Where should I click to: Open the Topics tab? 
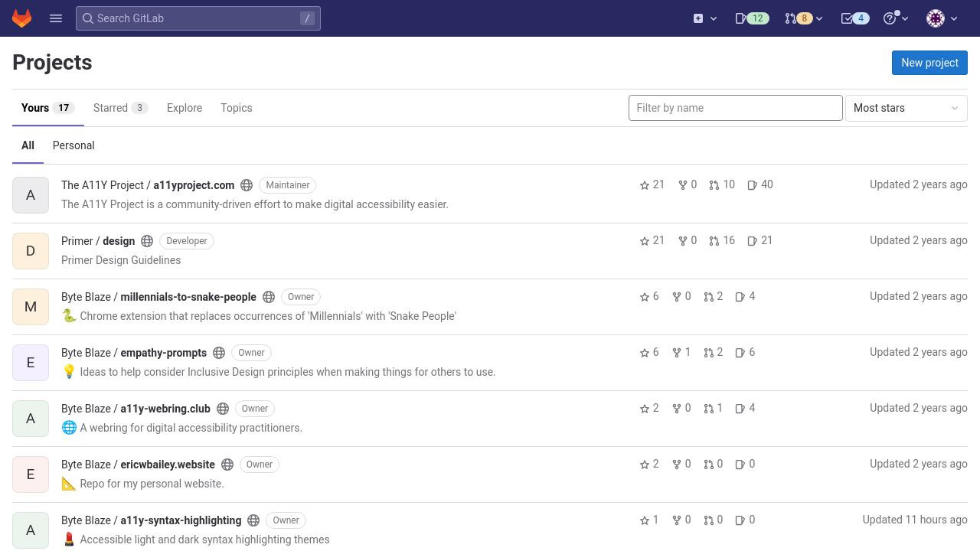click(x=236, y=108)
